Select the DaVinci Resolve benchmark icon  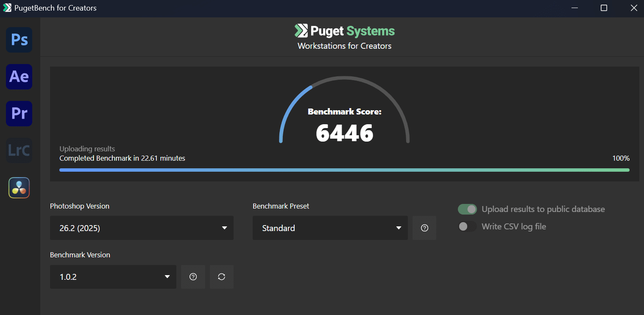(19, 187)
